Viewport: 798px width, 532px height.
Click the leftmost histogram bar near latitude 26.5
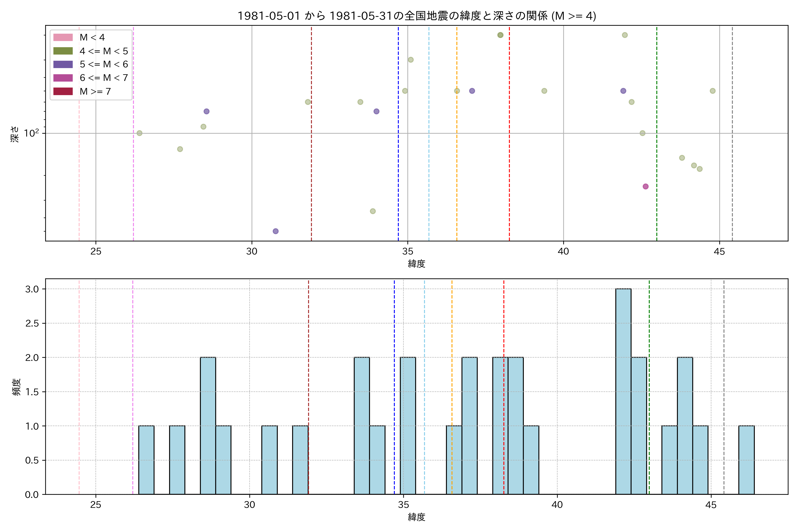(146, 460)
